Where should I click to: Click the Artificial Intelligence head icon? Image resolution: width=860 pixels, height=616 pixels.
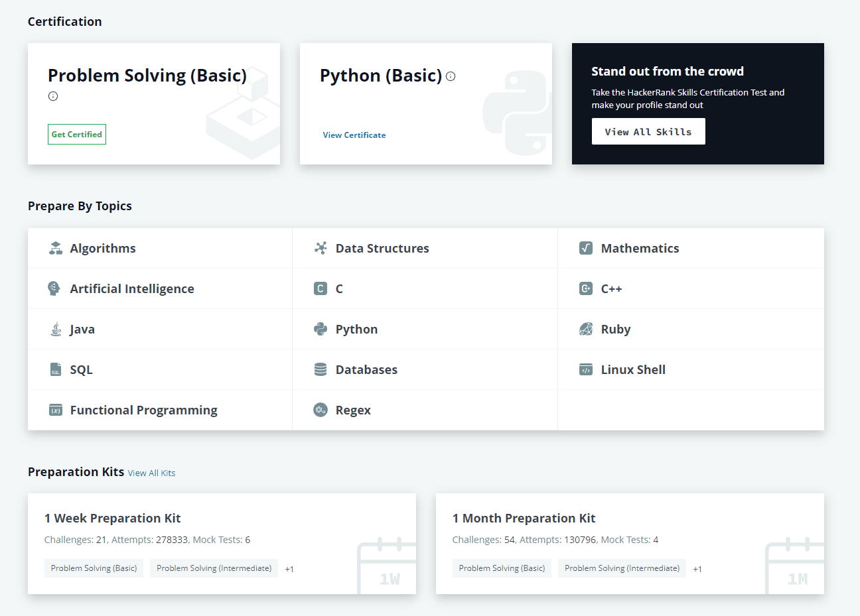click(54, 288)
